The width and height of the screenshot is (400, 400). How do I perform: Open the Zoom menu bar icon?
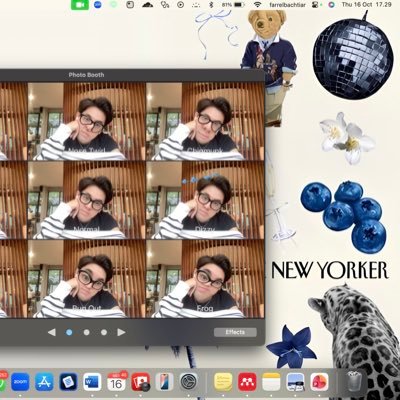[97, 5]
